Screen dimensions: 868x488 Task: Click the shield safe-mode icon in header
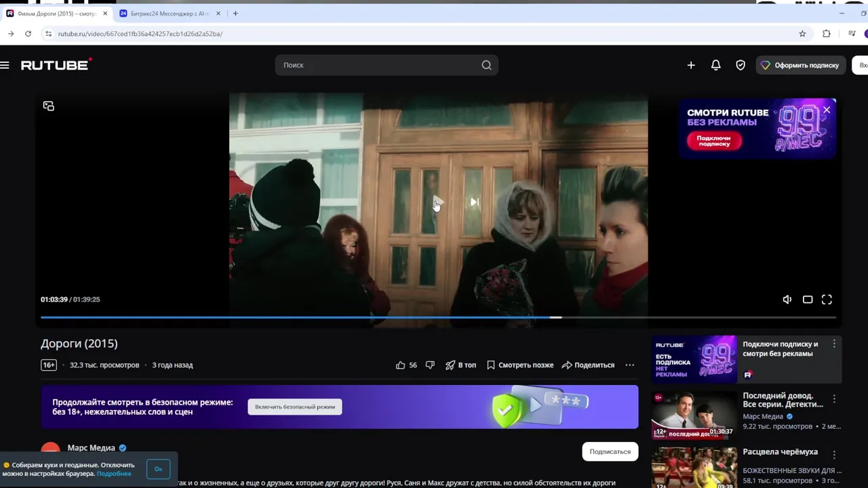pos(741,65)
